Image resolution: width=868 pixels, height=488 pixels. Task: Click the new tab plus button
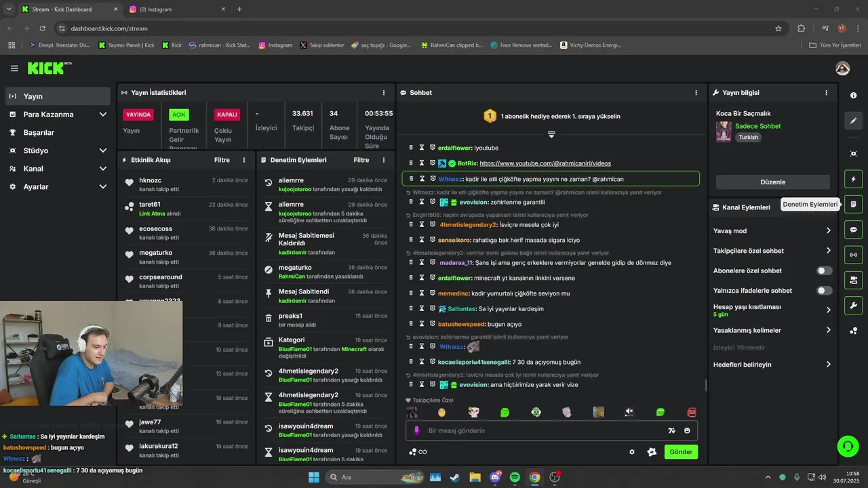239,9
